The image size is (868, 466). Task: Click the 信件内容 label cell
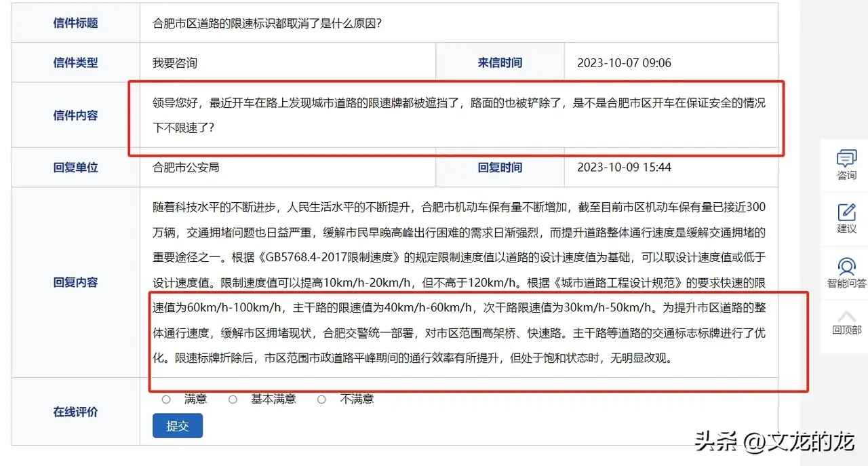(76, 115)
